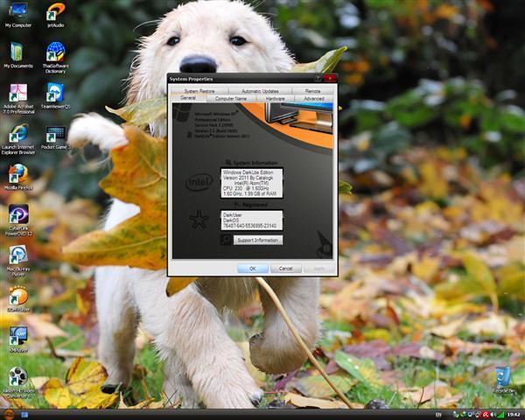525x420 pixels.
Task: Switch to the Automatic Updates tab
Action: (260, 91)
